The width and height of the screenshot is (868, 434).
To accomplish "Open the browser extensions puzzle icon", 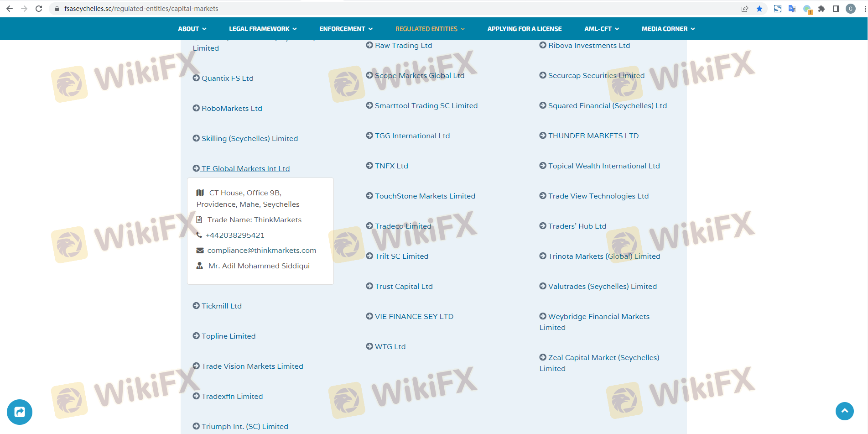I will 821,9.
